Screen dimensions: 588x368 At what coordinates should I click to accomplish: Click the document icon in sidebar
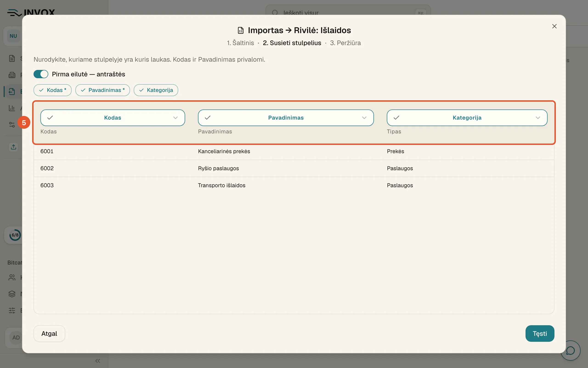(x=12, y=58)
